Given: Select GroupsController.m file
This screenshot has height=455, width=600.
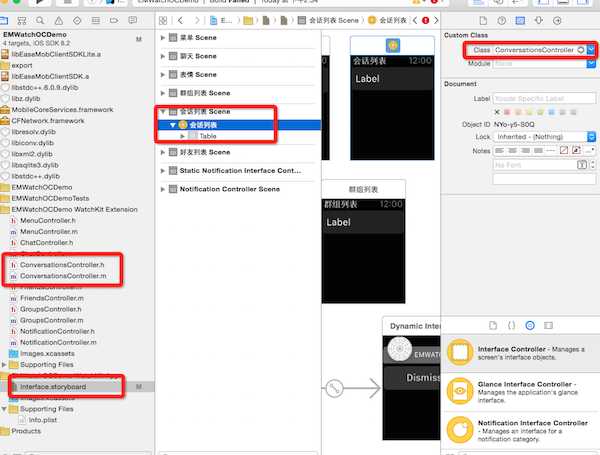Looking at the screenshot, I should [x=52, y=320].
